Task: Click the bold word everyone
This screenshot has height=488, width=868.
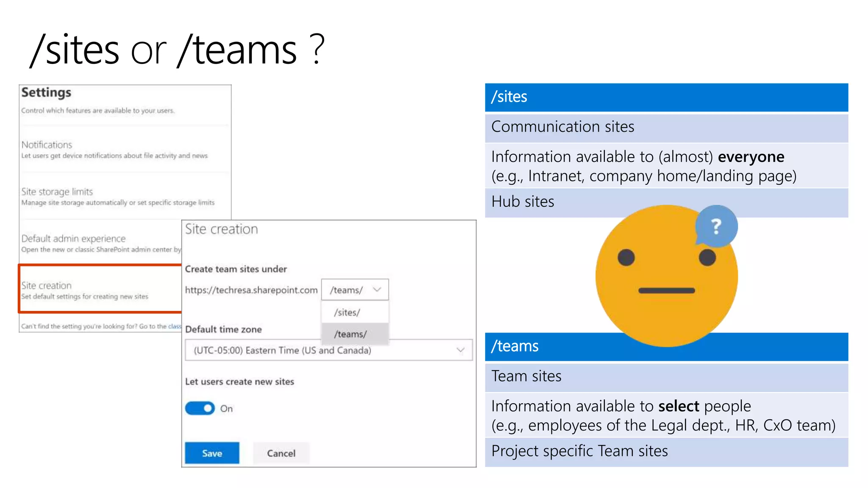Action: 751,157
